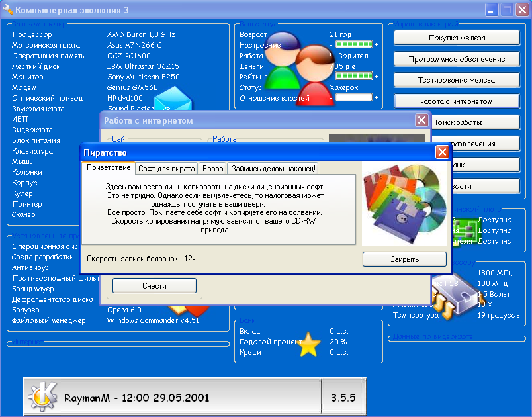Click the Видеокарта row label

coord(32,130)
